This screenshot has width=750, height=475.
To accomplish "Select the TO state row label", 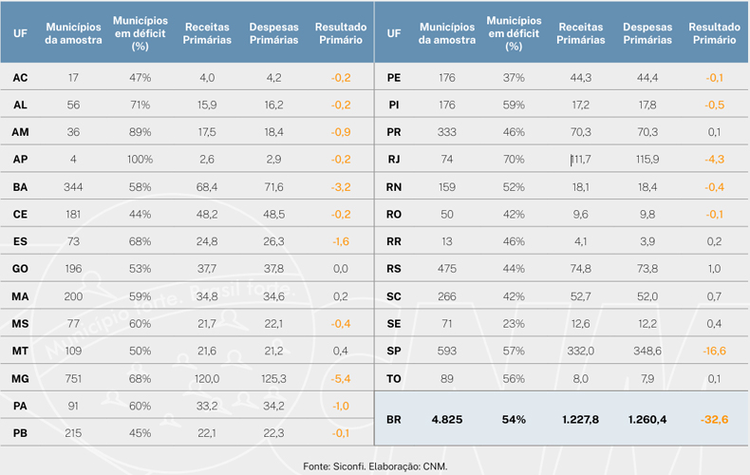I will pos(394,379).
